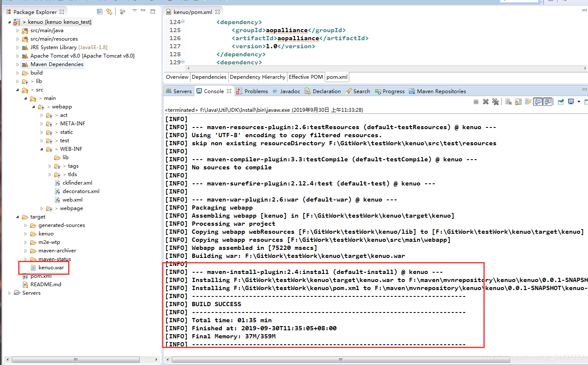The image size is (588, 365).
Task: Open the Dependency Hierarchy tab
Action: click(257, 77)
